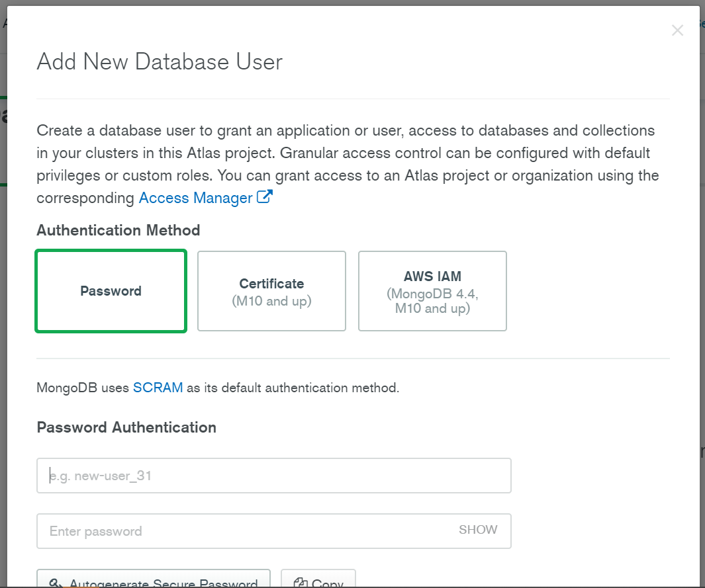Image resolution: width=705 pixels, height=588 pixels.
Task: Select the Password authentication method card
Action: coord(111,291)
